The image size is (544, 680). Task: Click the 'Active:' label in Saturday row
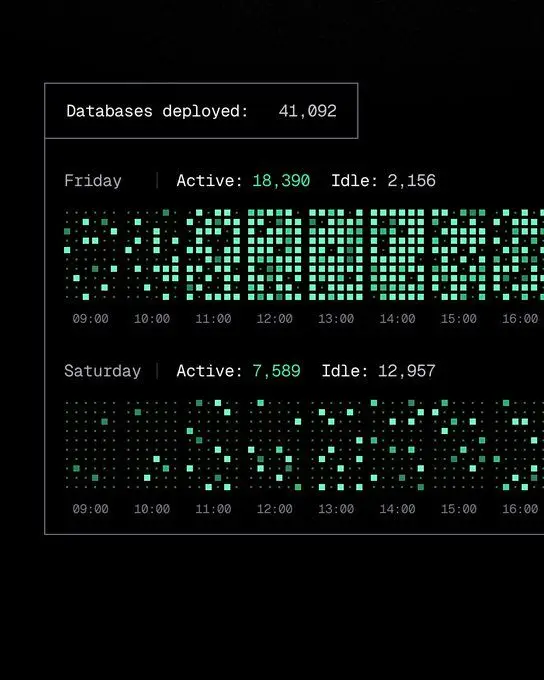click(210, 371)
